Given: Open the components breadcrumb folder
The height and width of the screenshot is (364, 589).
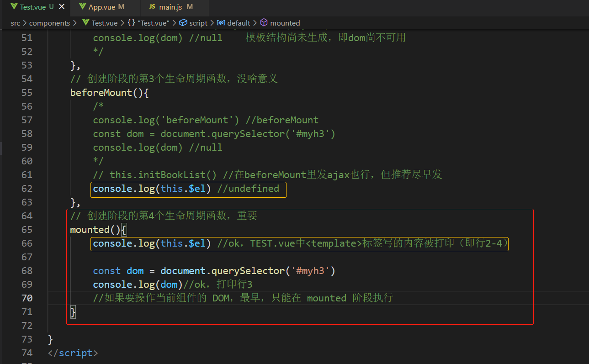Looking at the screenshot, I should coord(49,23).
